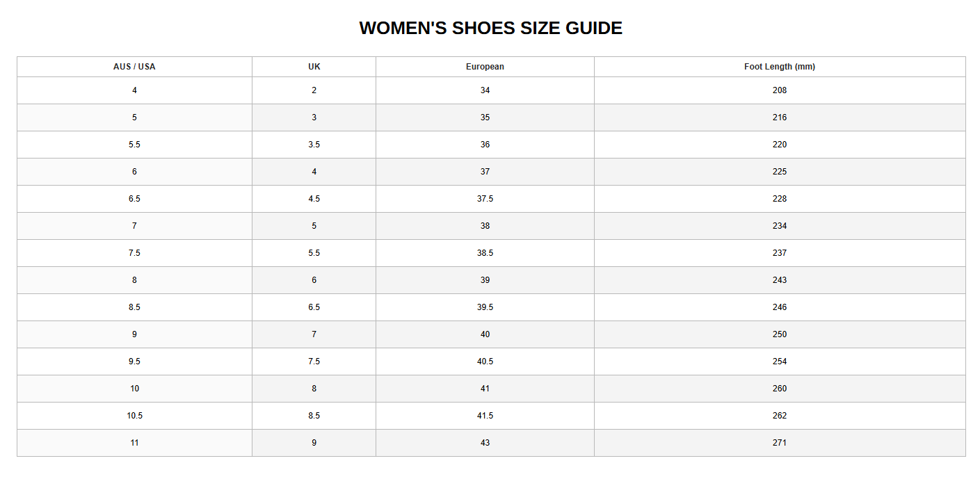The image size is (980, 479).
Task: Click foot length 208 cell
Action: (x=780, y=90)
